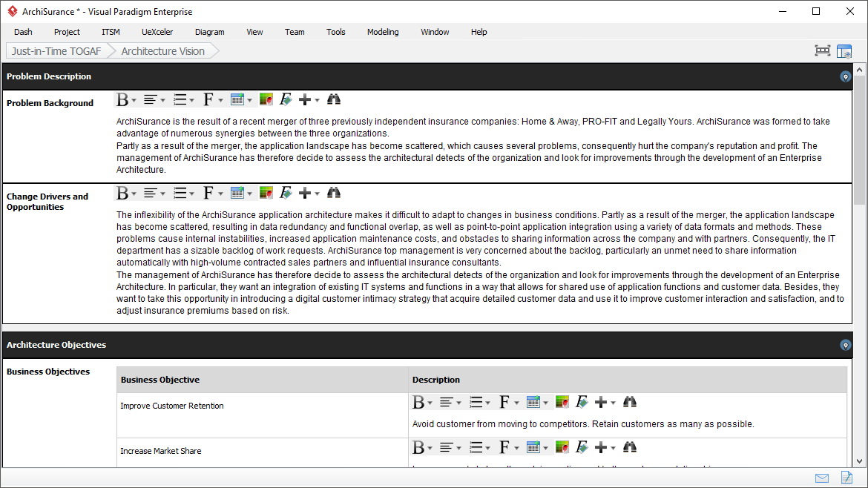Open the Dash menu
This screenshot has width=868, height=488.
(x=23, y=32)
